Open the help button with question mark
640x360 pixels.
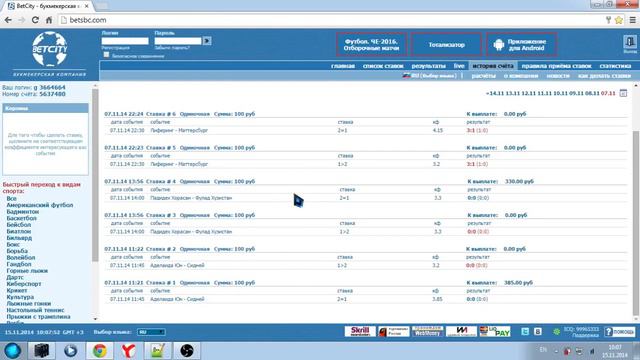tap(620, 332)
